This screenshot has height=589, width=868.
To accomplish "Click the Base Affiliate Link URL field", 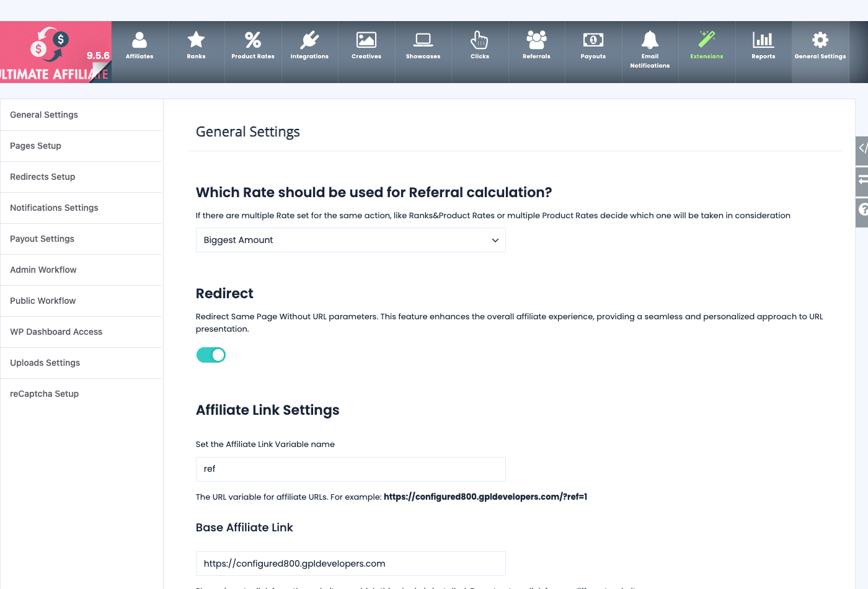I will [351, 564].
